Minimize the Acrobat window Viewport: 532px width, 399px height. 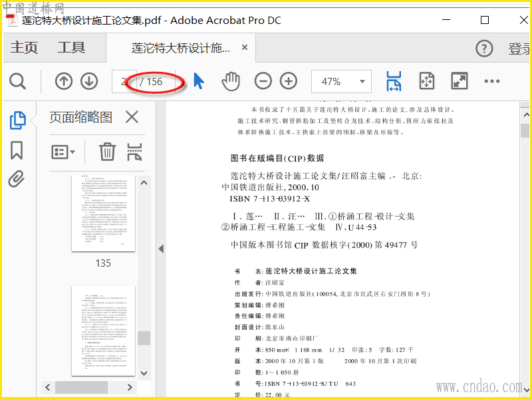(x=446, y=20)
